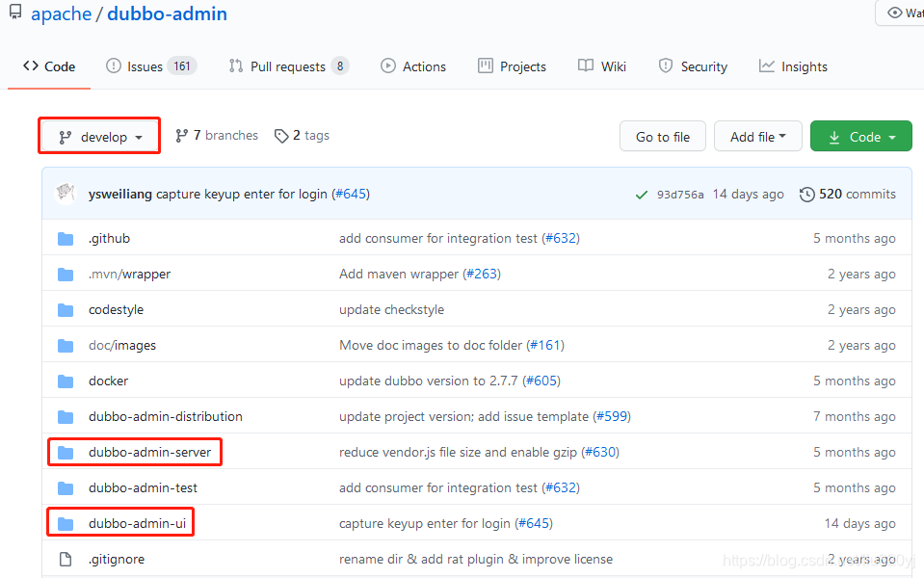
Task: Open the green Code download dropdown
Action: [861, 137]
